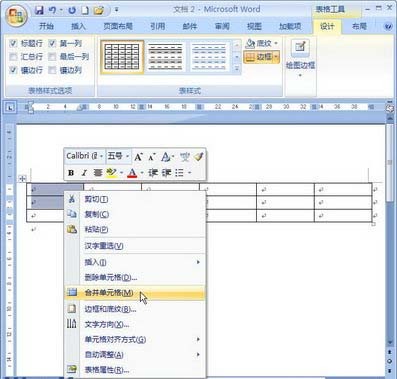Expand the table styles gallery
This screenshot has width=397, height=379.
tap(237, 68)
